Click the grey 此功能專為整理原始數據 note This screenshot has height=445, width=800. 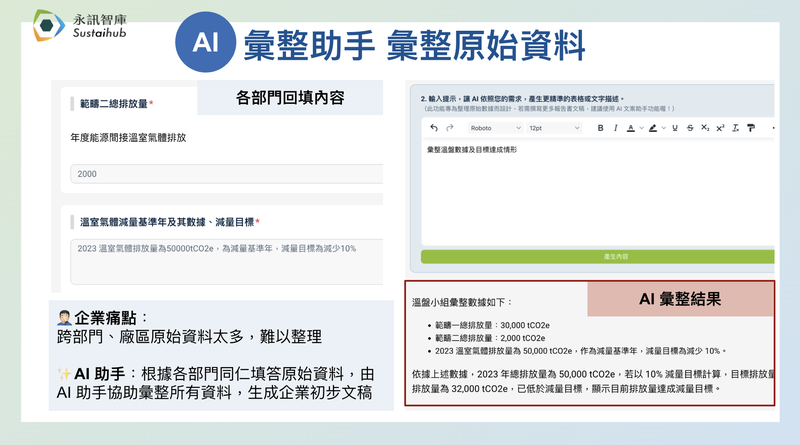(548, 109)
